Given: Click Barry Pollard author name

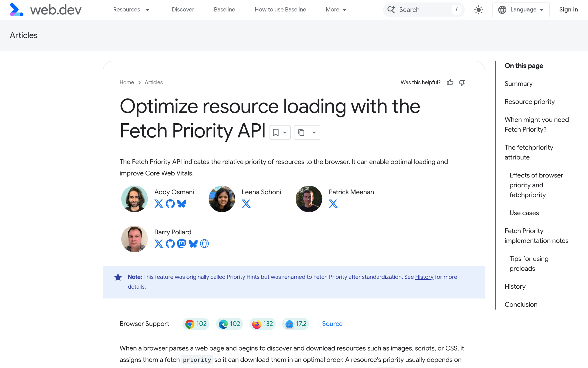Looking at the screenshot, I should [173, 232].
